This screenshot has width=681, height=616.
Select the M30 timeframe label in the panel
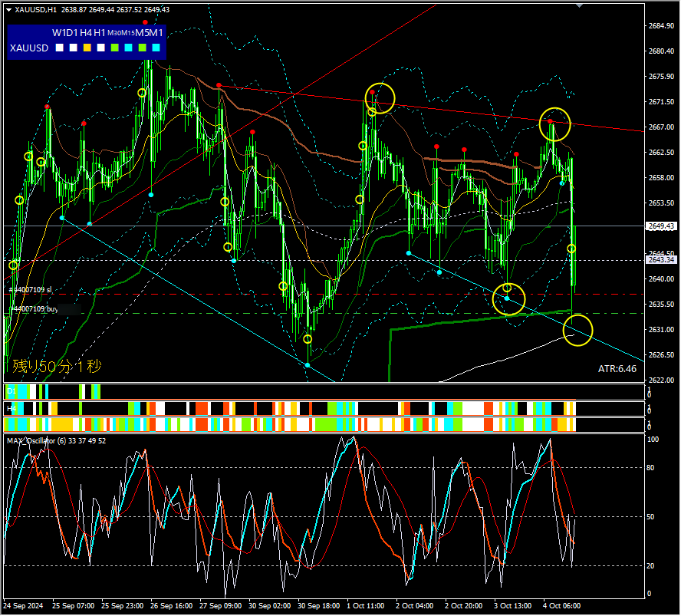coord(114,33)
